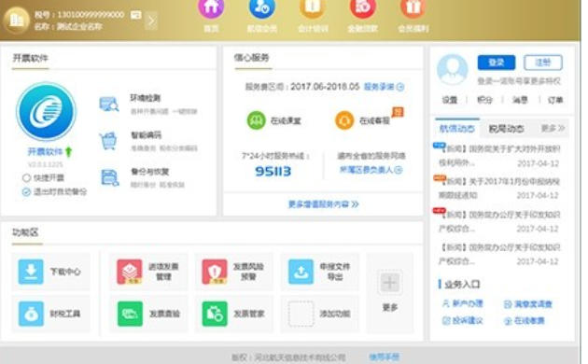The width and height of the screenshot is (588, 364).
Task: Open the green 在线课堂 icon
Action: 256,120
